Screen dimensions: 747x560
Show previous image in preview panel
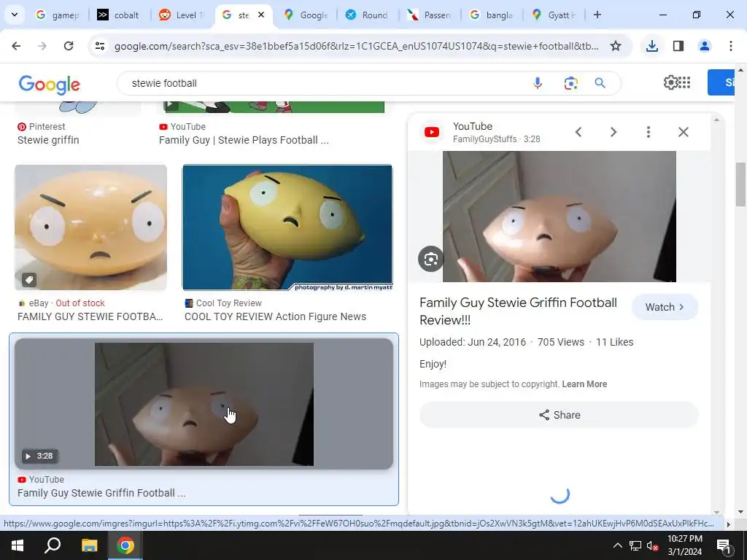point(578,132)
